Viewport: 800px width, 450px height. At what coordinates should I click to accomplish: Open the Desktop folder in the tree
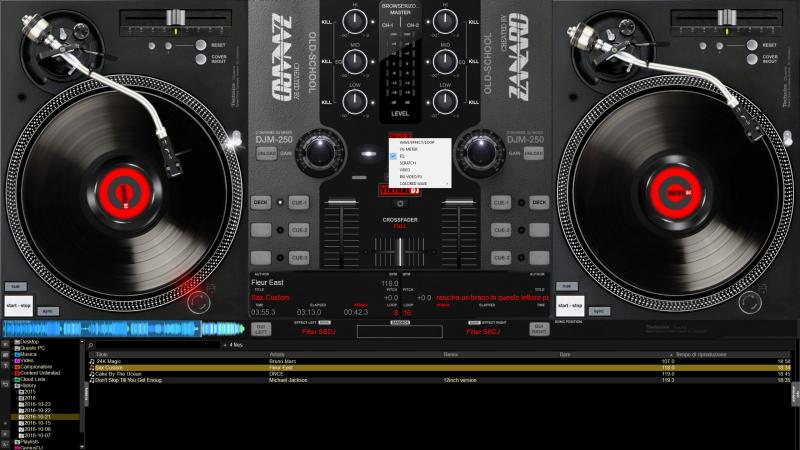tap(29, 342)
